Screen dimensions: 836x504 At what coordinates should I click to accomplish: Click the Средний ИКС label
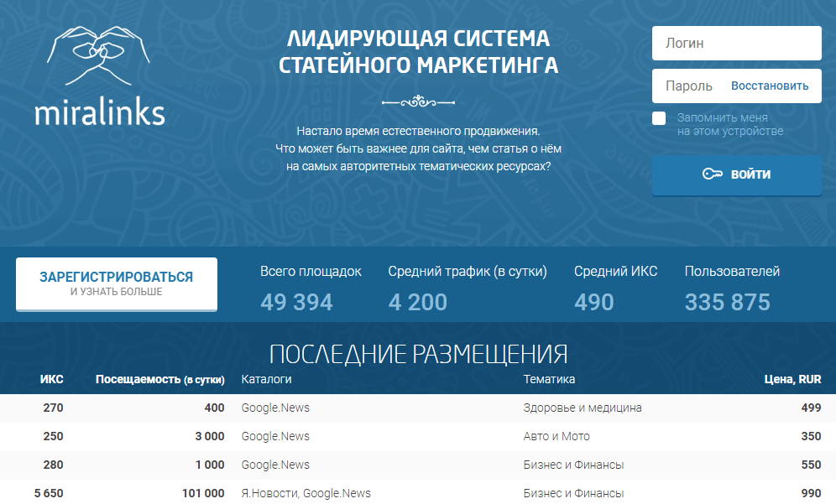click(616, 272)
